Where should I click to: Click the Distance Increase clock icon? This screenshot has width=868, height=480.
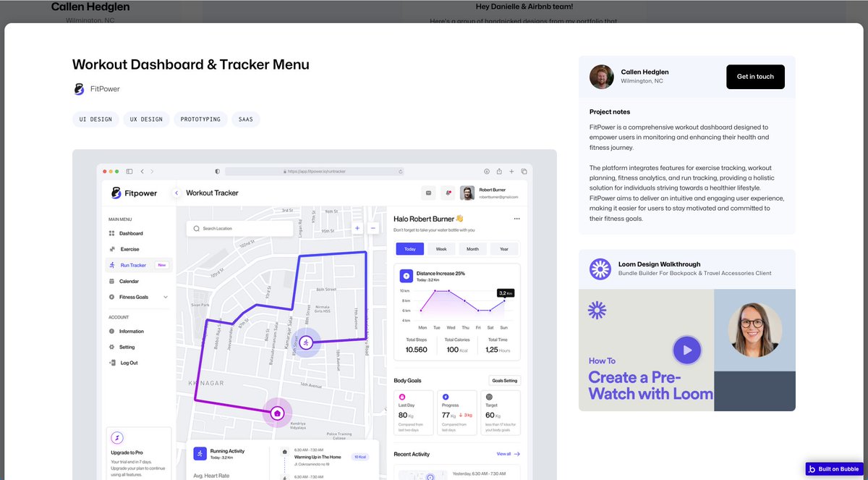406,276
